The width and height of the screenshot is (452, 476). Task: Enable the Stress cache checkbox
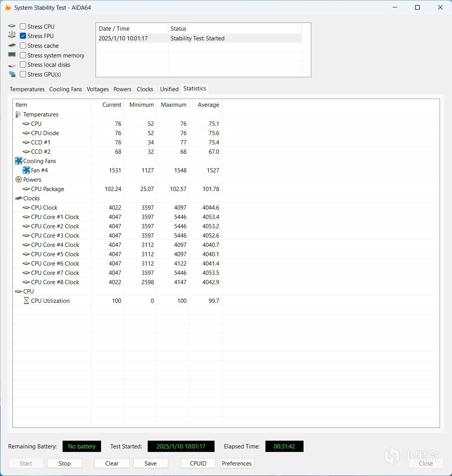(23, 45)
